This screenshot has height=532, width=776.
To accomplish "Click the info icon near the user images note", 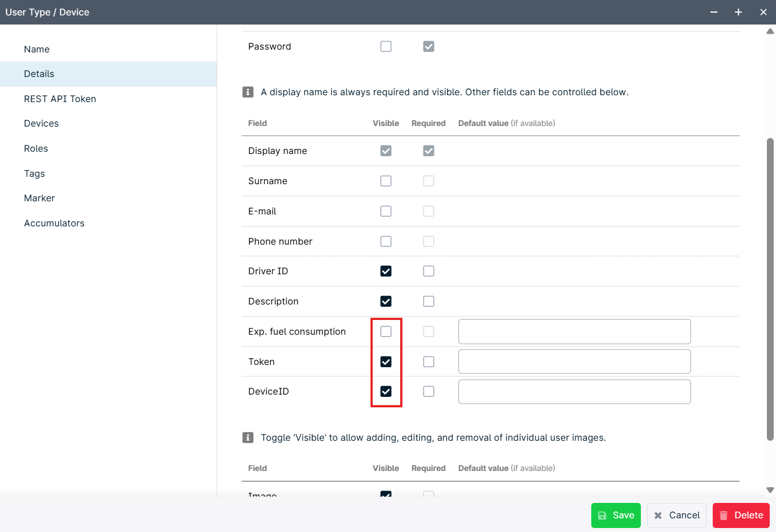I will coord(248,437).
